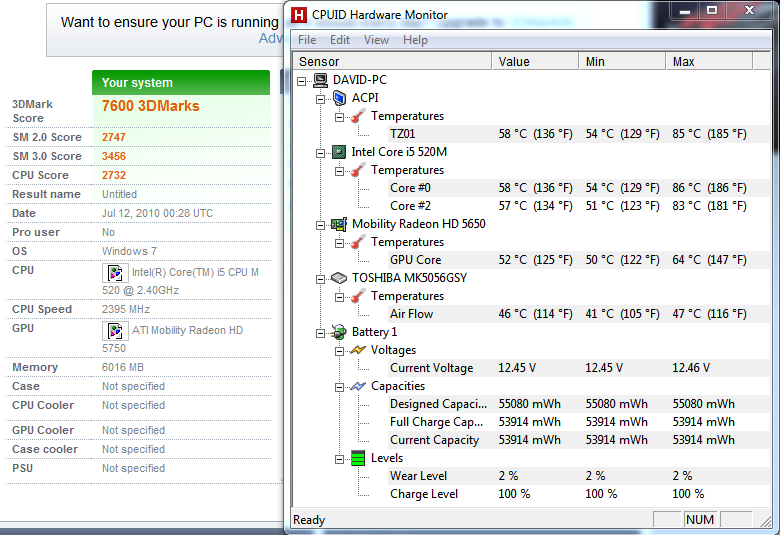
Task: Collapse Temperatures under Intel Core i5
Action: [x=339, y=171]
